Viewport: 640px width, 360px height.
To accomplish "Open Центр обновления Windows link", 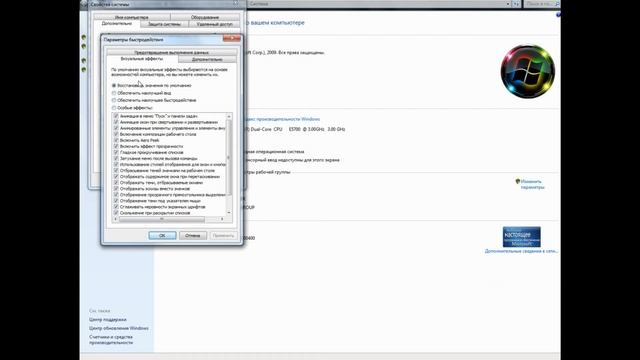I will (x=119, y=328).
